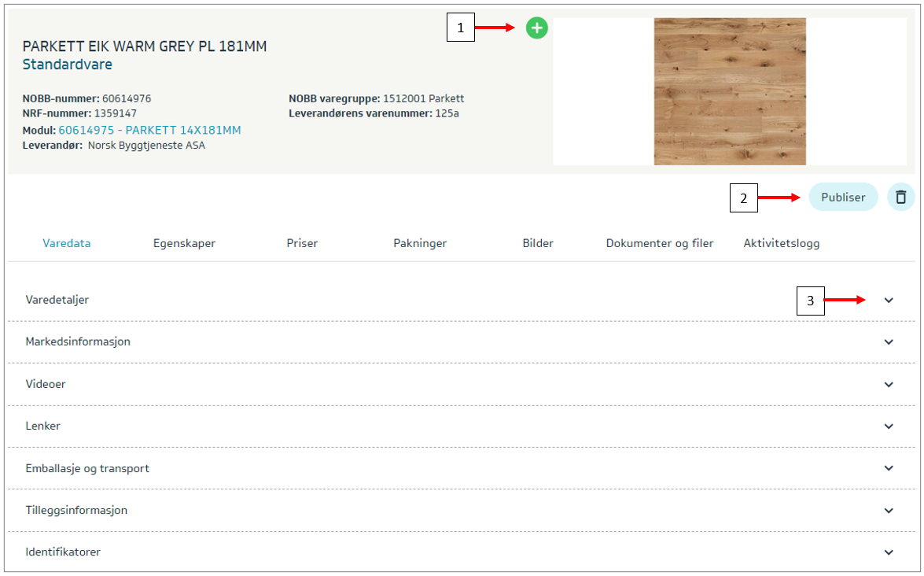Go to the Pakninger tab
Screen dimensions: 924x576
point(420,243)
